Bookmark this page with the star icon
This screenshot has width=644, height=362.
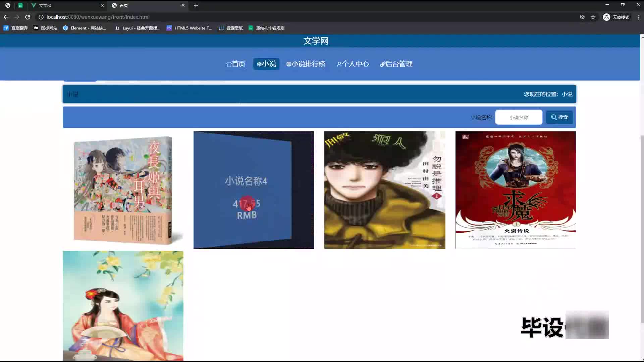(593, 17)
